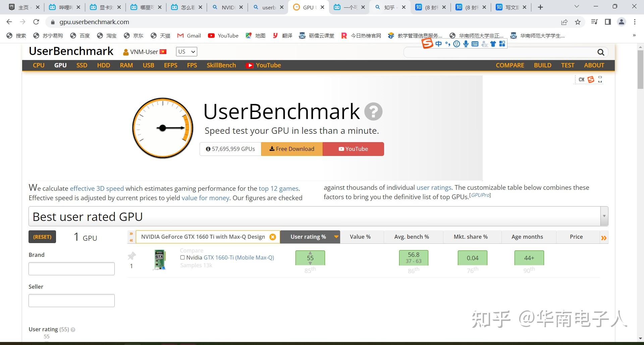The height and width of the screenshot is (345, 644).
Task: Open the CPU section in the nav bar
Action: point(39,65)
